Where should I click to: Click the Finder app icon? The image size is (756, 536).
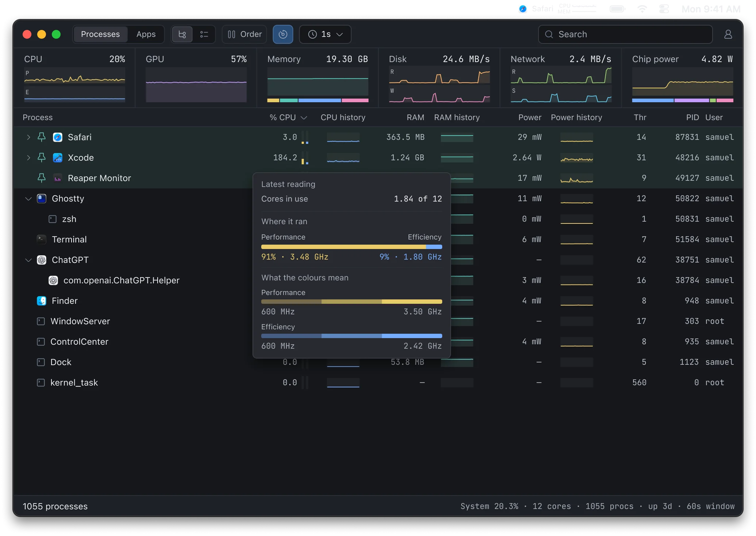pos(42,301)
